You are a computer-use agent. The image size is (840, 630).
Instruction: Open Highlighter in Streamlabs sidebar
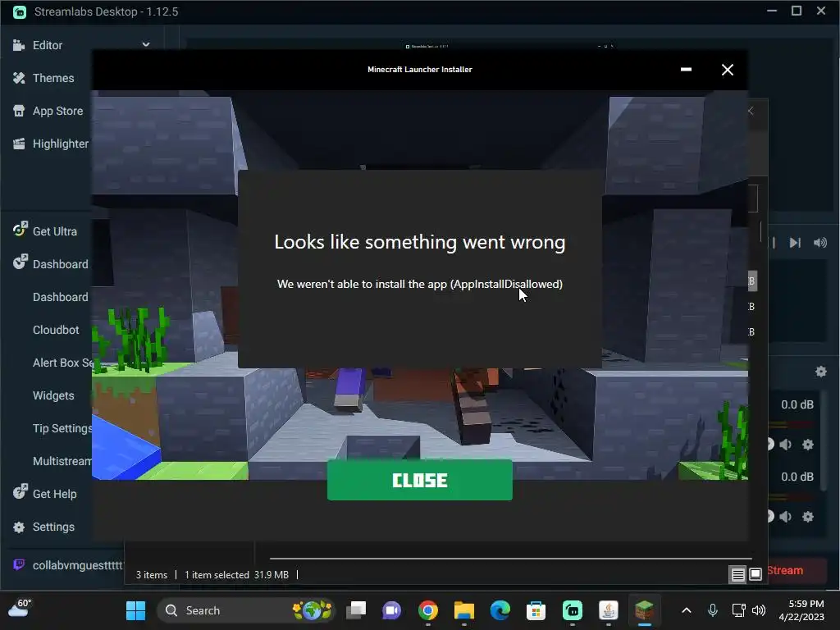pyautogui.click(x=61, y=144)
